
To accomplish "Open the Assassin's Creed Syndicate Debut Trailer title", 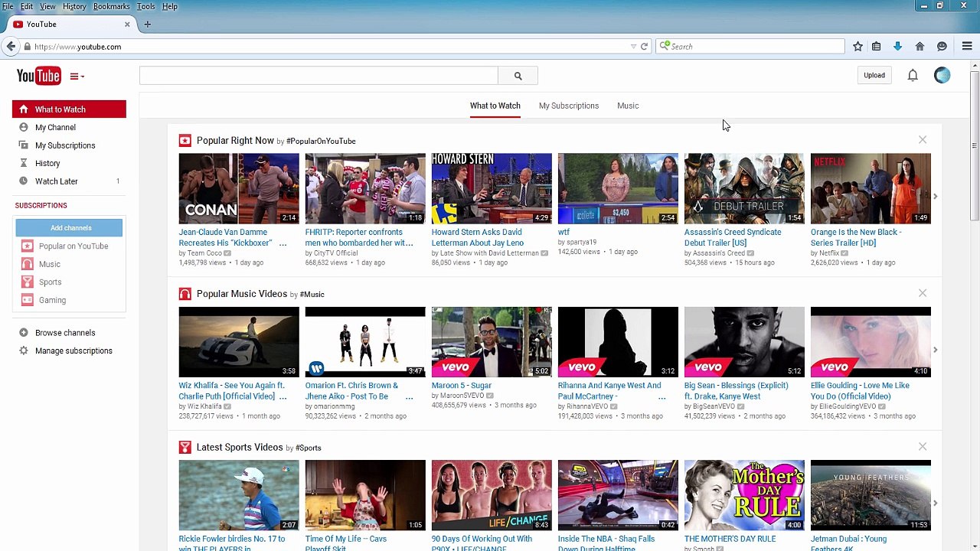I will point(733,237).
